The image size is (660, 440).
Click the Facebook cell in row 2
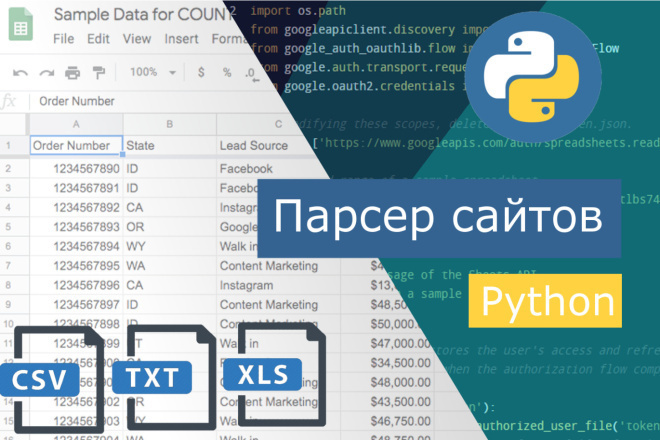pyautogui.click(x=269, y=169)
